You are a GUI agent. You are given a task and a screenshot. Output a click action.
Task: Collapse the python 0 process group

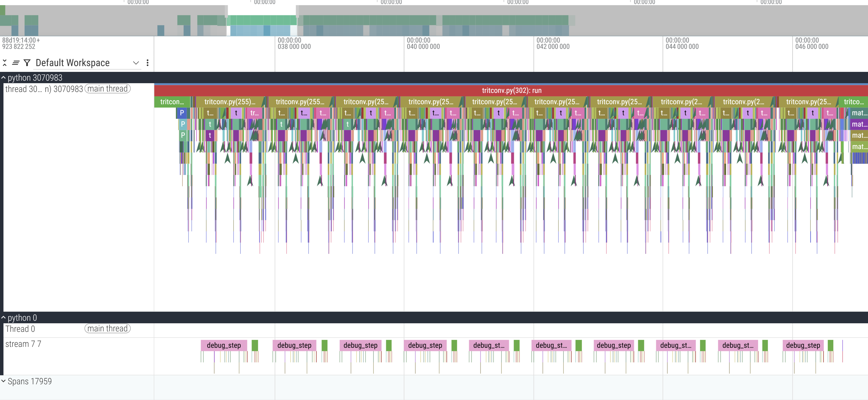point(3,318)
